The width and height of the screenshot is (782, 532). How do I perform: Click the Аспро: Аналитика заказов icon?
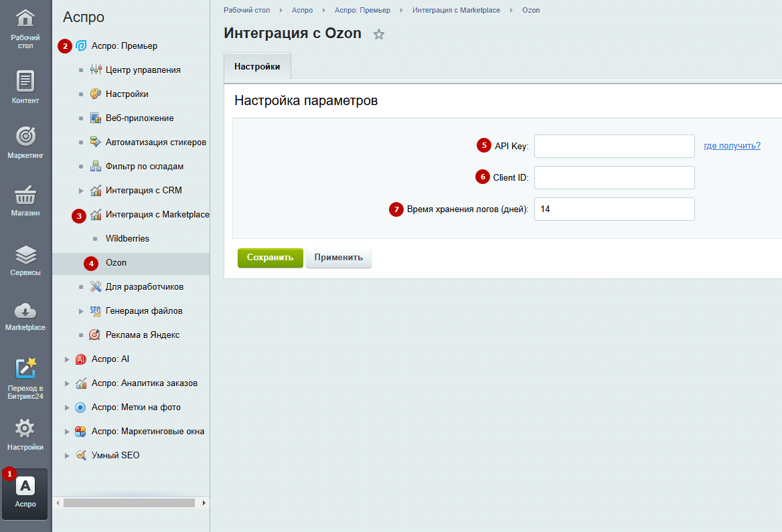[x=81, y=383]
